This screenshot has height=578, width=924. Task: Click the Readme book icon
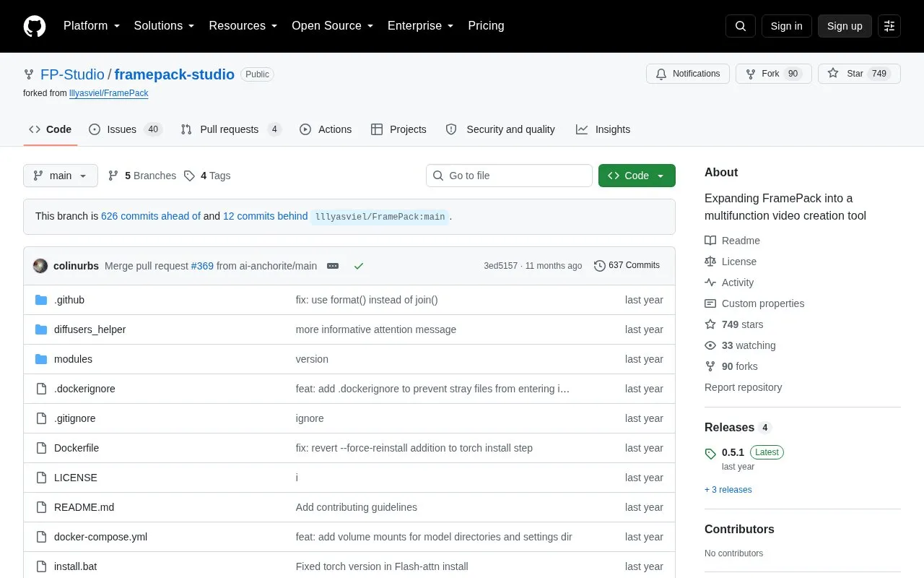(710, 241)
